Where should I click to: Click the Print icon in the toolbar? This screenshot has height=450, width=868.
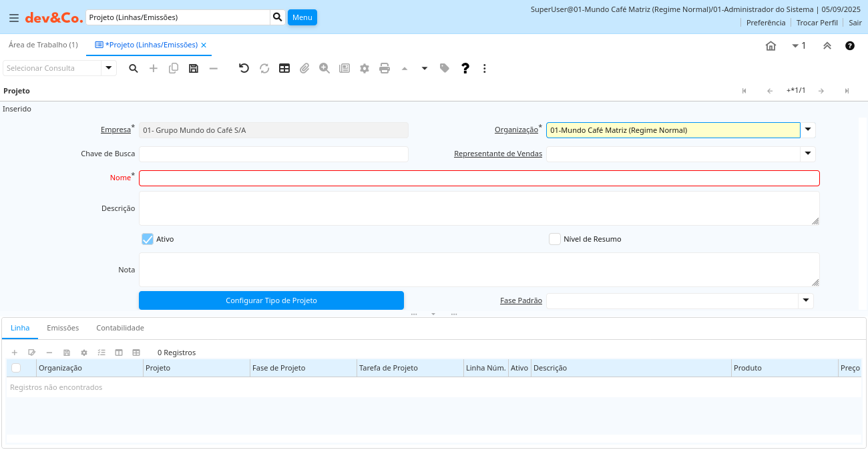385,68
